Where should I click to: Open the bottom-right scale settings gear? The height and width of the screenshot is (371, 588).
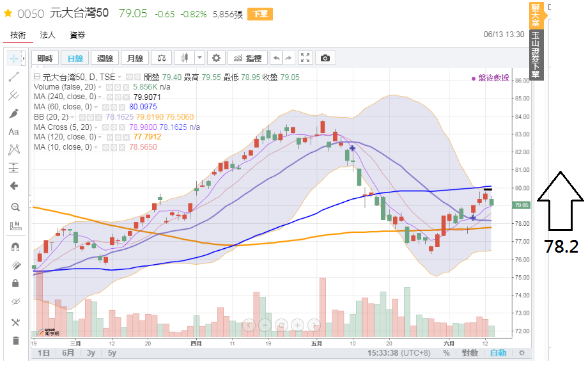[x=522, y=352]
